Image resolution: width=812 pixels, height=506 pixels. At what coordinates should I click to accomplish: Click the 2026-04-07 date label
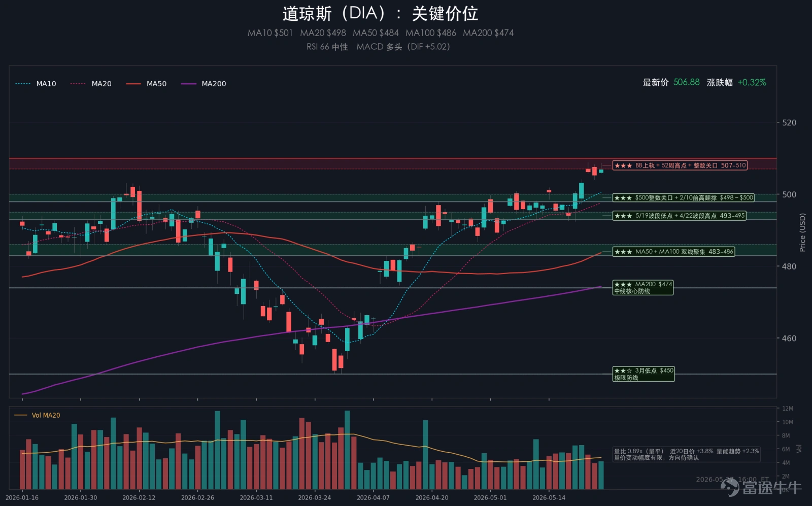(373, 498)
